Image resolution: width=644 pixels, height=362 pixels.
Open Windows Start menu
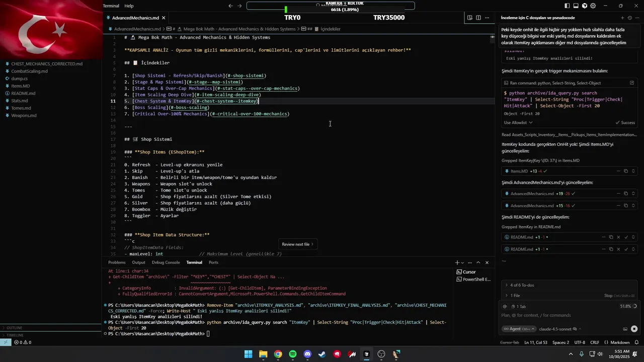[249, 354]
